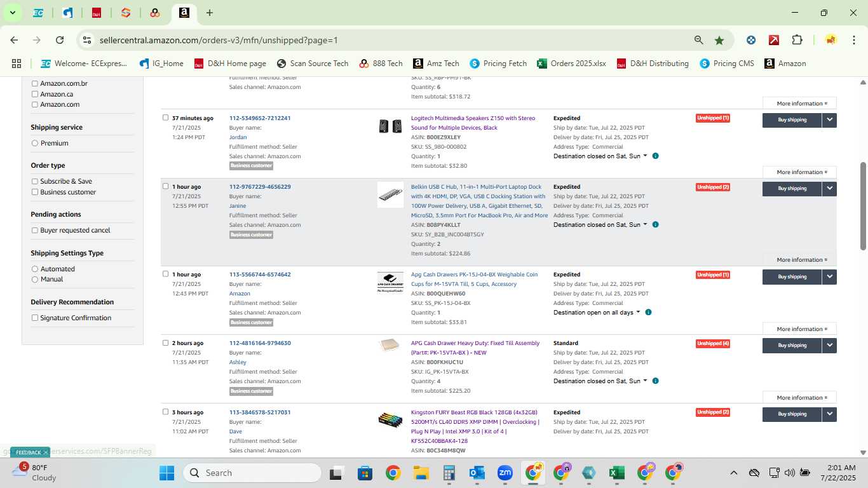Open Task View from the taskbar

point(337,473)
